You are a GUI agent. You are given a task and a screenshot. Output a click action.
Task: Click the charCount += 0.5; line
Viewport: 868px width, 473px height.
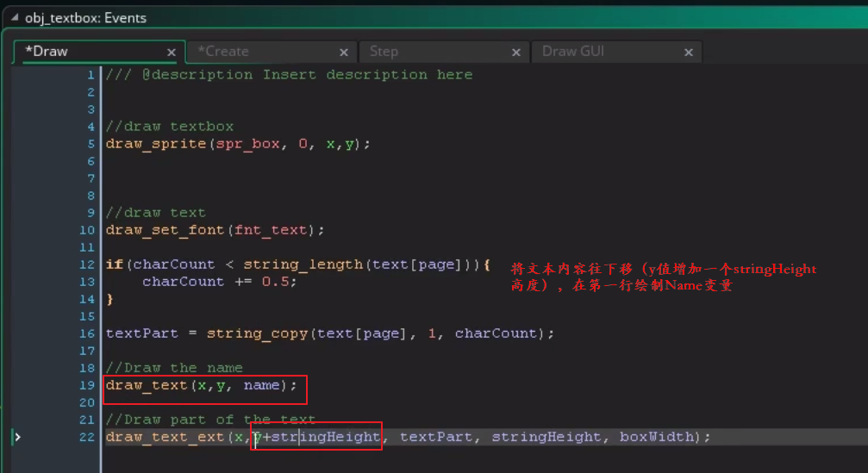(x=219, y=282)
